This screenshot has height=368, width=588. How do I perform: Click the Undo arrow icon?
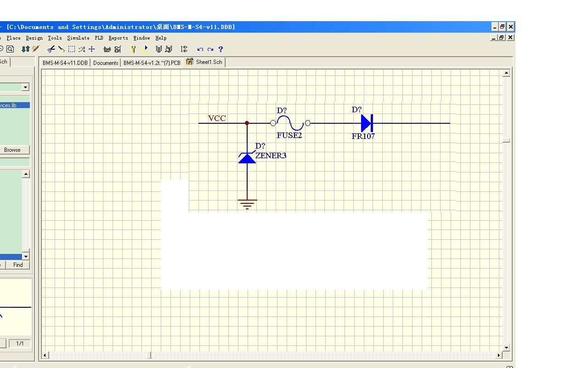pyautogui.click(x=200, y=49)
